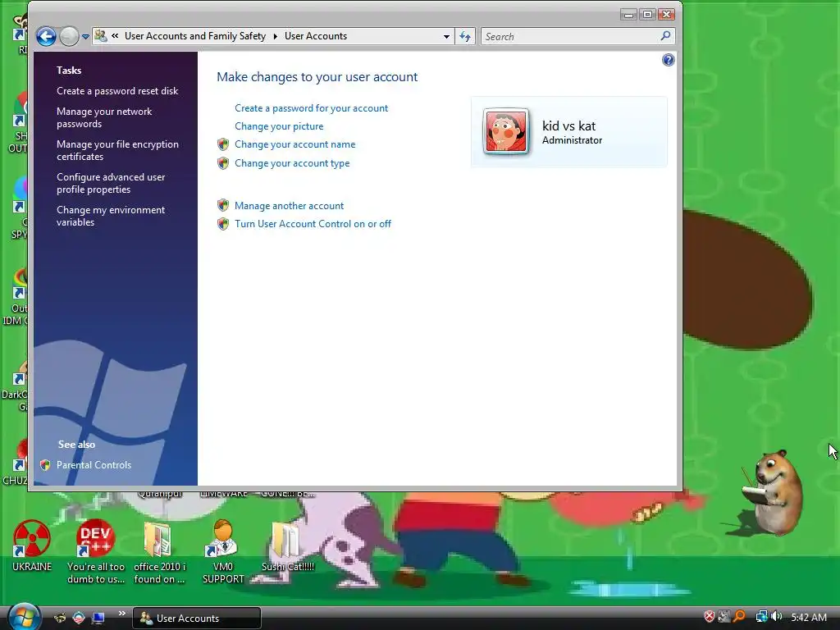The image size is (840, 630).
Task: Select the User Accounts breadcrumb
Action: point(316,36)
